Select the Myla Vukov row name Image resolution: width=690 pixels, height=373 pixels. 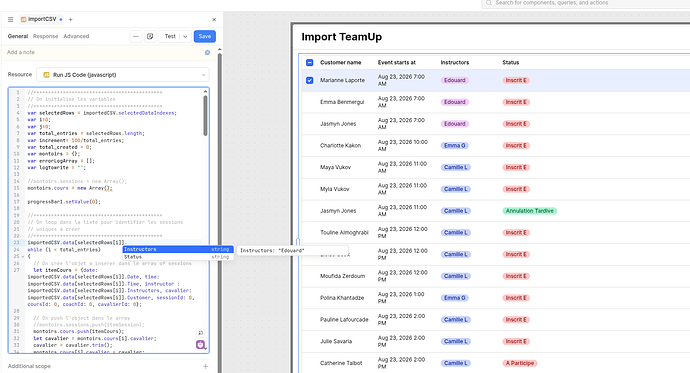(x=334, y=189)
